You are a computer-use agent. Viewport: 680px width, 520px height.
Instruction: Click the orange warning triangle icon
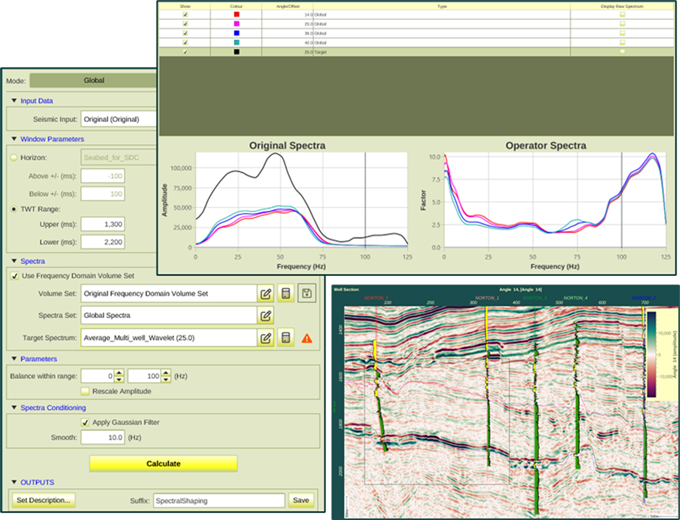(x=306, y=338)
